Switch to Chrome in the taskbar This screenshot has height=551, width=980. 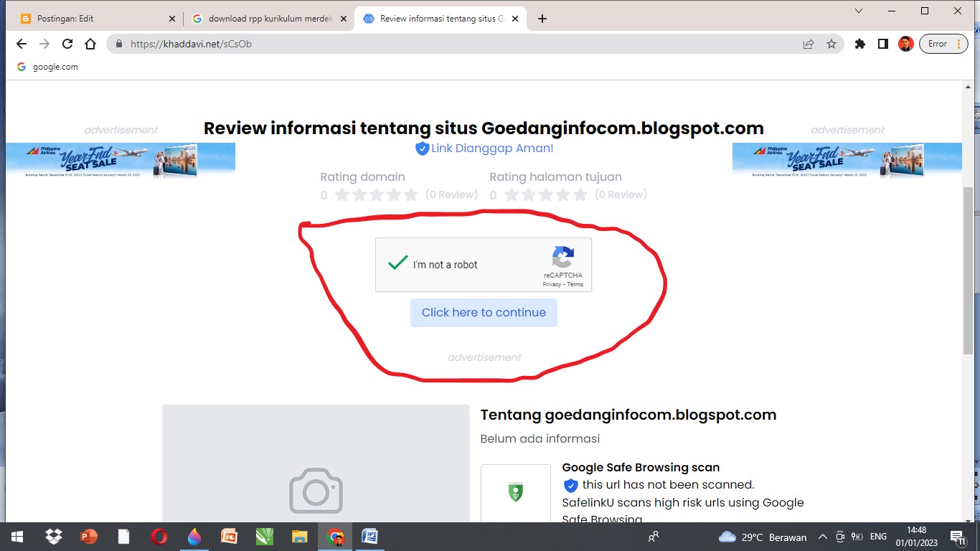click(x=335, y=537)
